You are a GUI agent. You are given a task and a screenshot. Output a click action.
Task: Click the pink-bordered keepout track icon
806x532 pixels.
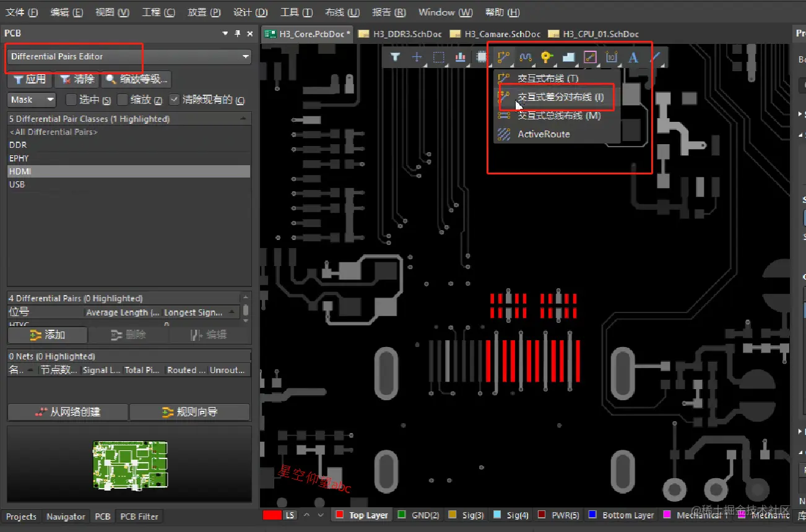(590, 57)
